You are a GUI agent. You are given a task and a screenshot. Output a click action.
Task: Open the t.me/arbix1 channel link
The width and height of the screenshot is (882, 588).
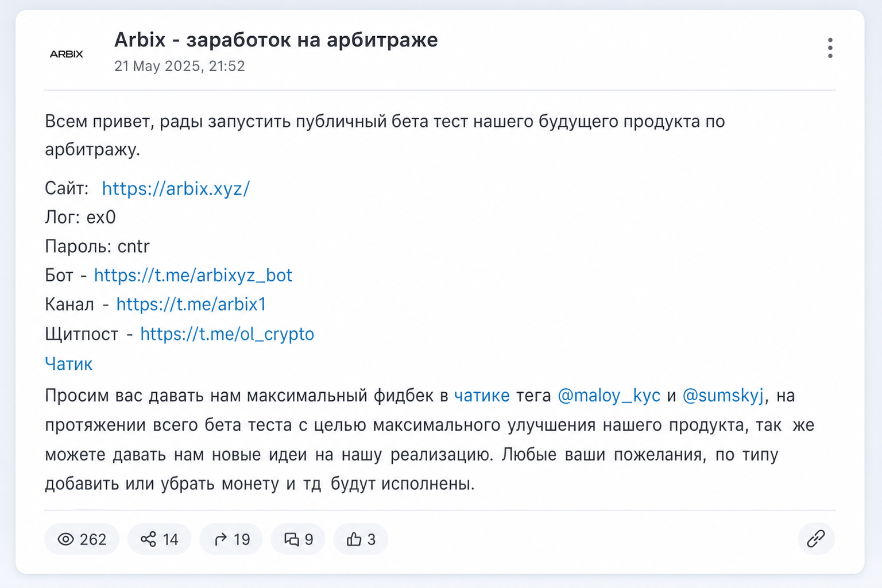(191, 304)
